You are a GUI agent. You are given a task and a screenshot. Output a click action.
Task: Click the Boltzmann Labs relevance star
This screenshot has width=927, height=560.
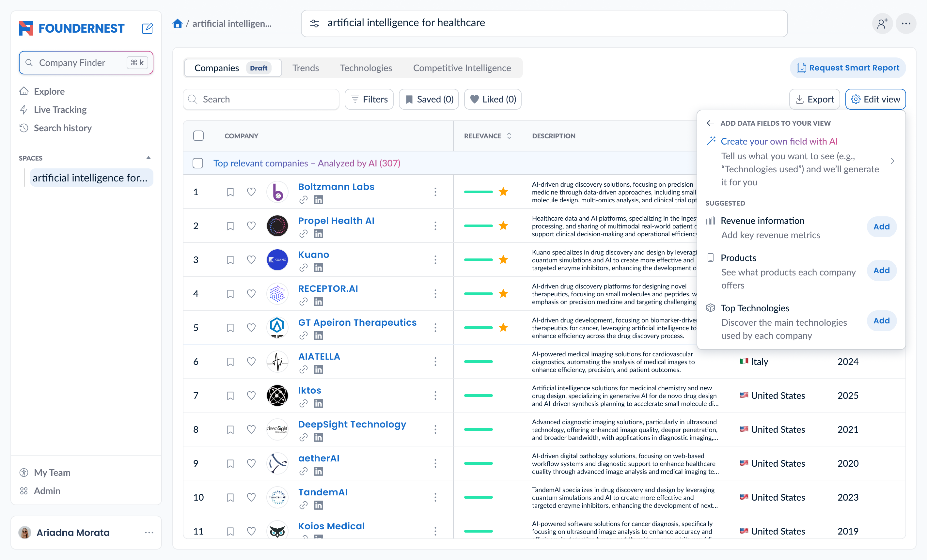click(x=503, y=192)
